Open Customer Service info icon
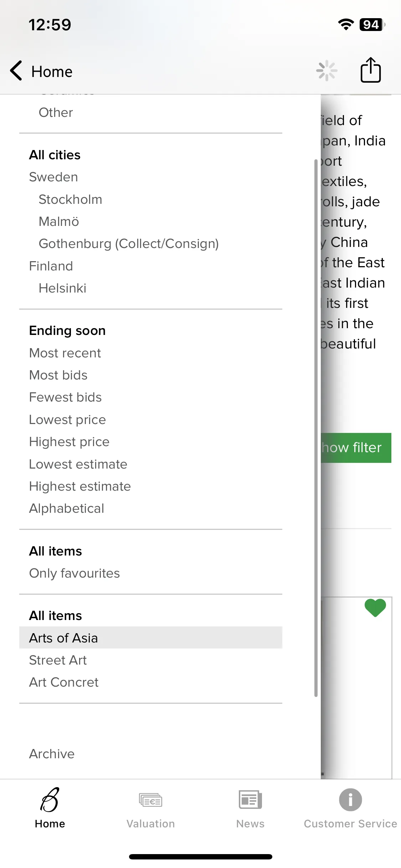 350,800
